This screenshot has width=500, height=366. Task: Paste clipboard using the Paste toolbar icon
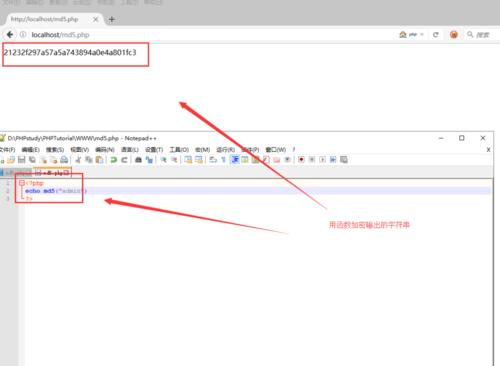(99, 160)
